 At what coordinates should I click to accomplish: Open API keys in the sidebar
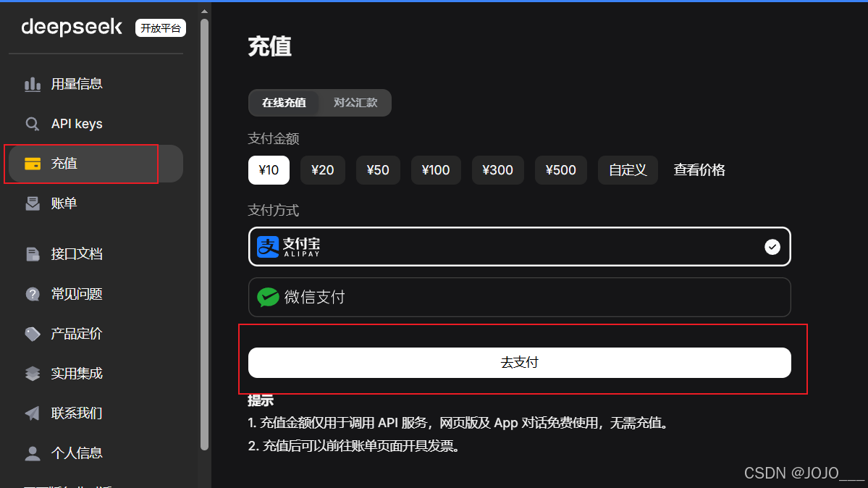point(96,124)
